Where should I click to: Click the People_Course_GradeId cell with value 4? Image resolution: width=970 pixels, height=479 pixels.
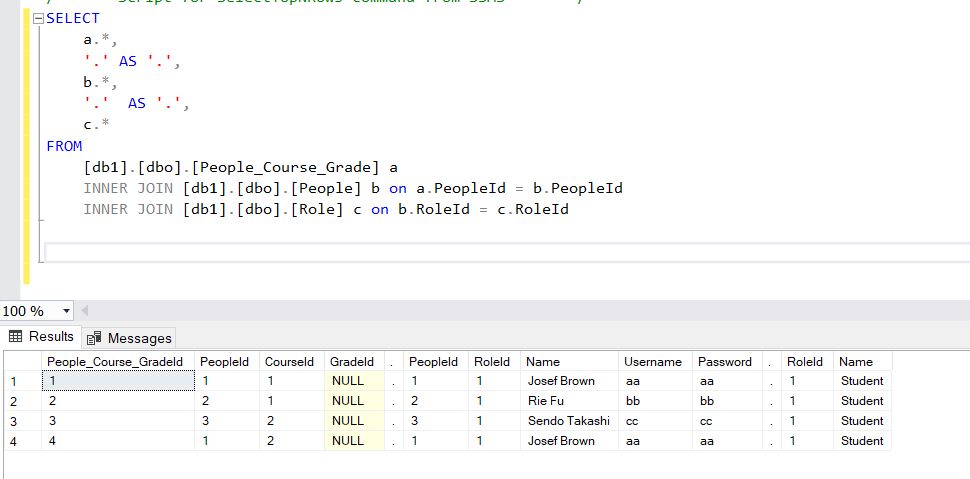tap(118, 441)
